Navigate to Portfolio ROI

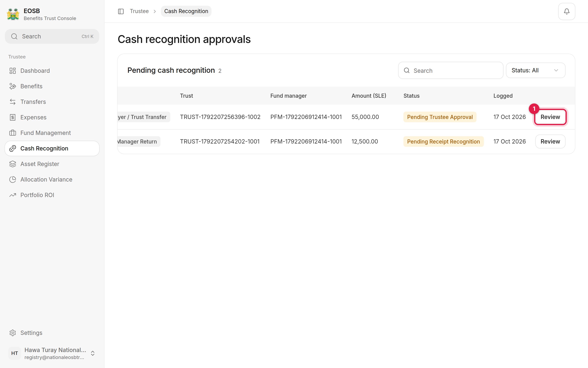(x=52, y=195)
